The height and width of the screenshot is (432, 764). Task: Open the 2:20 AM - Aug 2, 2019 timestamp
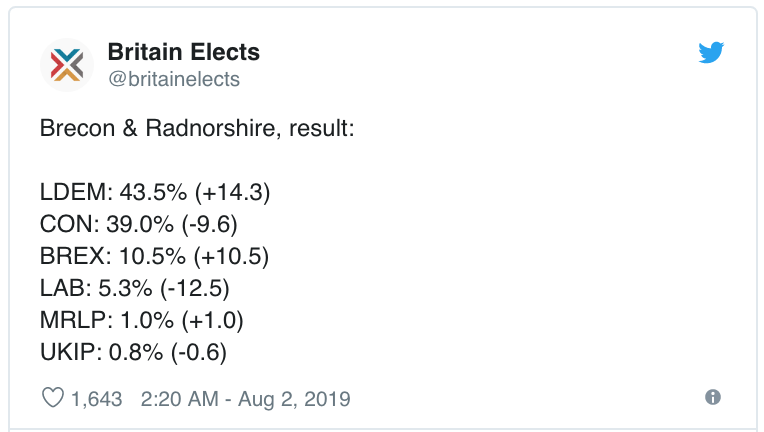(x=246, y=398)
